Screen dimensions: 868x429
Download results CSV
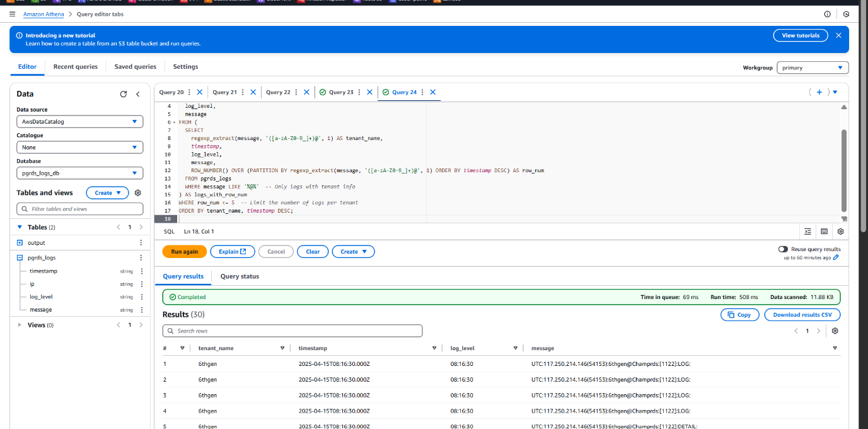(802, 315)
